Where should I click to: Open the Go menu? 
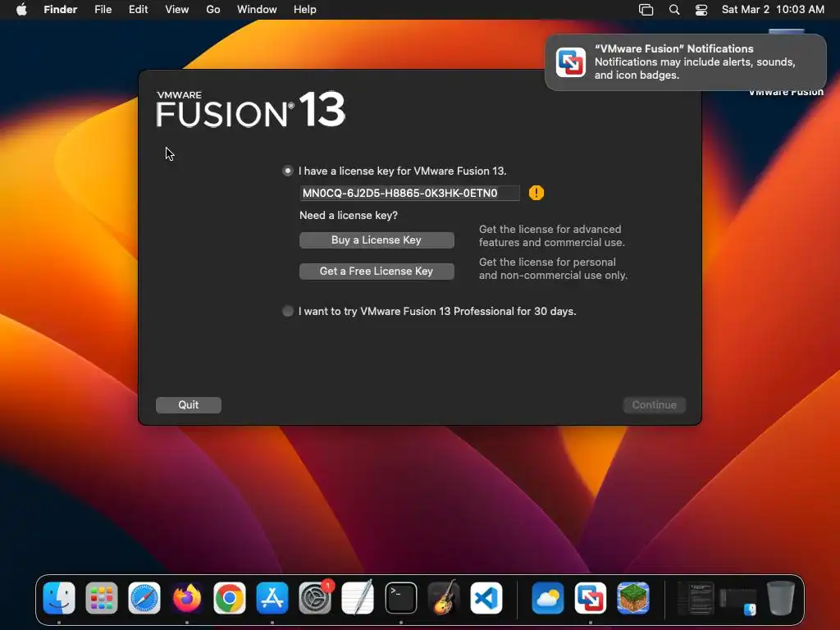(213, 10)
